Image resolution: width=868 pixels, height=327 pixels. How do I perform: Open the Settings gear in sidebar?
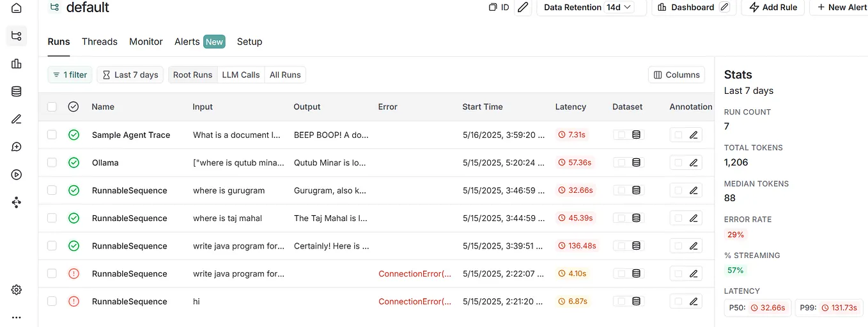tap(17, 289)
